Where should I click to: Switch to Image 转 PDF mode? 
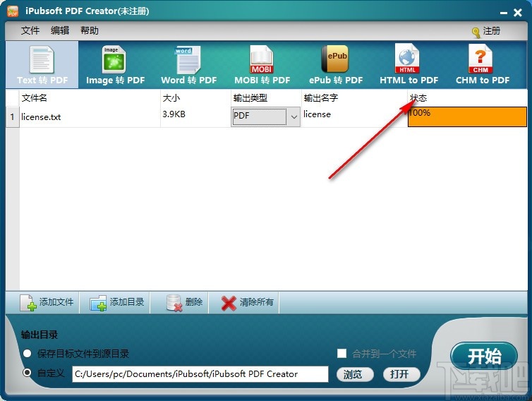point(115,65)
